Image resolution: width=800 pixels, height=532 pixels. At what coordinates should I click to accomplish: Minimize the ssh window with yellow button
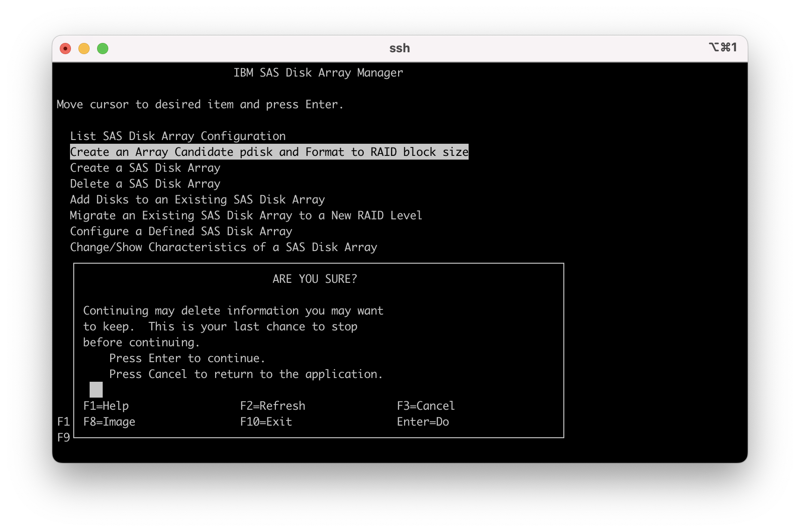[x=84, y=49]
